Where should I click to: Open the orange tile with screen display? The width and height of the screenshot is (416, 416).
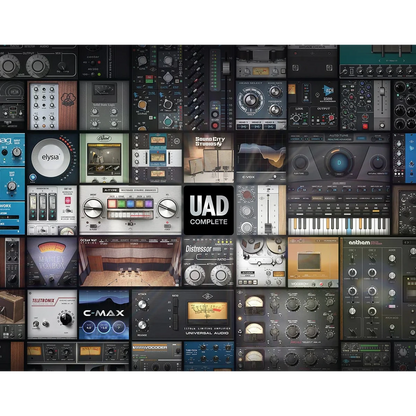[313, 262]
